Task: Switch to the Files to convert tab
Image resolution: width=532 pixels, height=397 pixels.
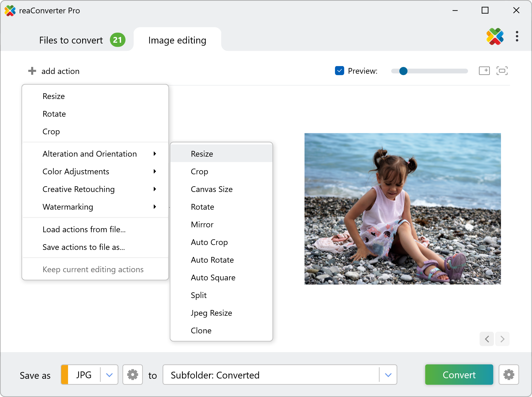Action: [x=71, y=40]
